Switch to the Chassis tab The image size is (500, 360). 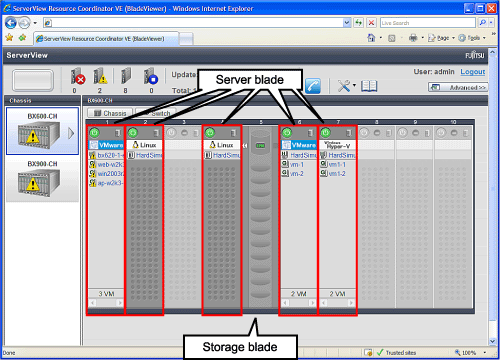[110, 113]
